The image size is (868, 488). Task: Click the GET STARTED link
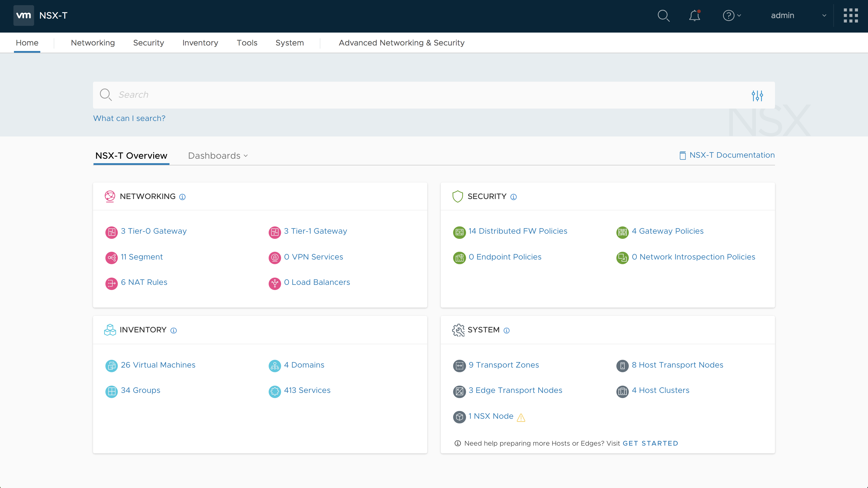point(650,444)
